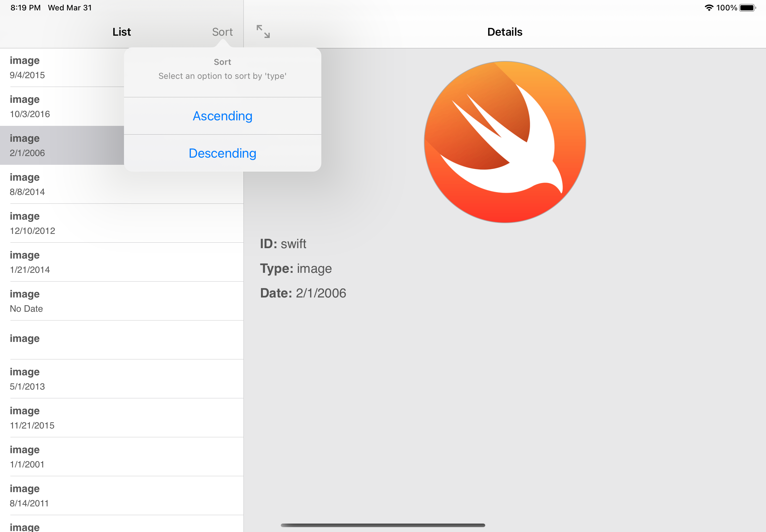Select list item dated 12/10/2012
Screen dimensions: 766x532
122,223
